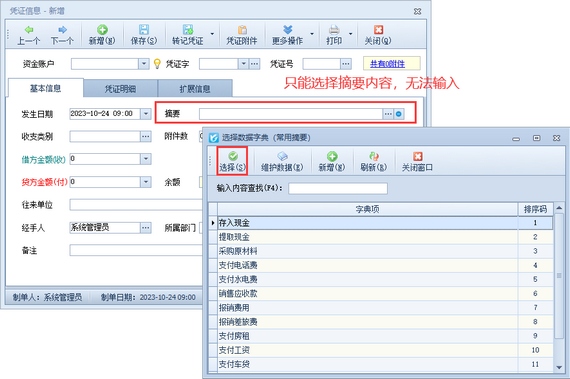This screenshot has width=570, height=379.
Task: Open 凭证附件 attachments icon
Action: click(242, 30)
